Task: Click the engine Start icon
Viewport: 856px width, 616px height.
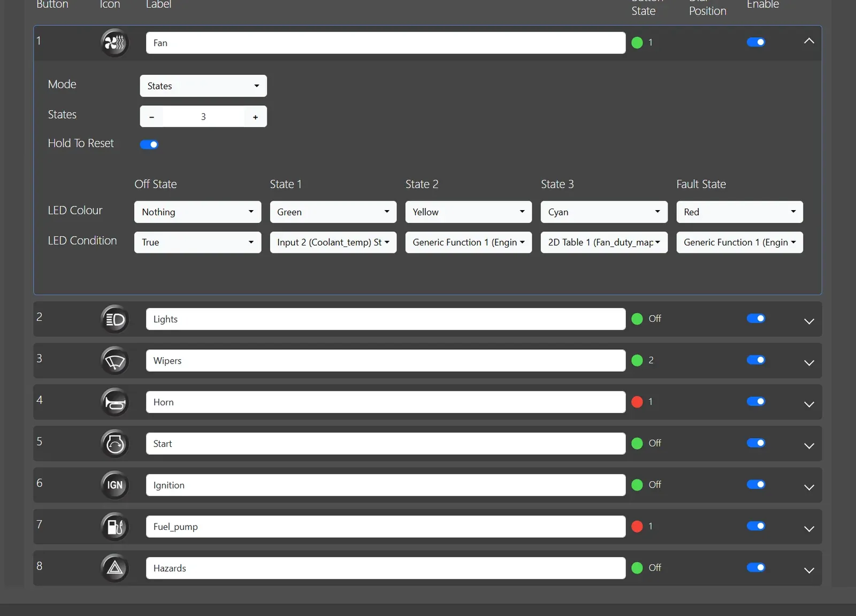Action: coord(114,444)
